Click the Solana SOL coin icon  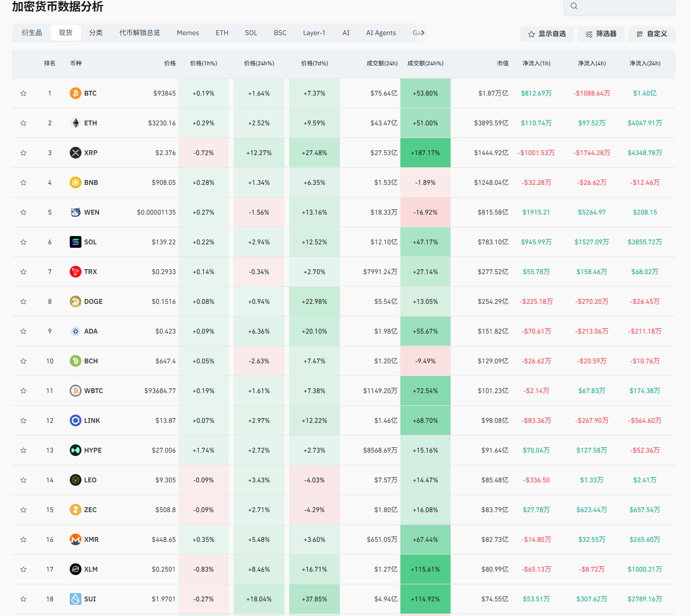(75, 242)
